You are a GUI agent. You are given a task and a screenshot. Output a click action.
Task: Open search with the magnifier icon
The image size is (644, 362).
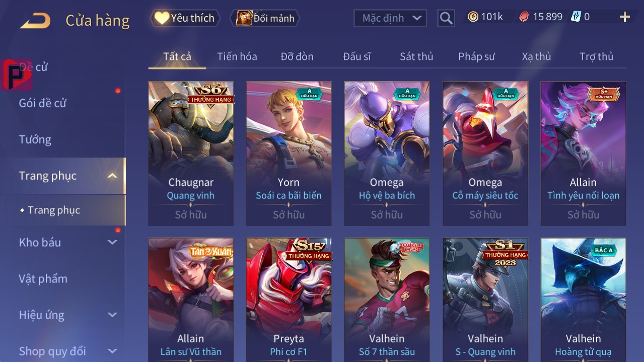pos(446,18)
